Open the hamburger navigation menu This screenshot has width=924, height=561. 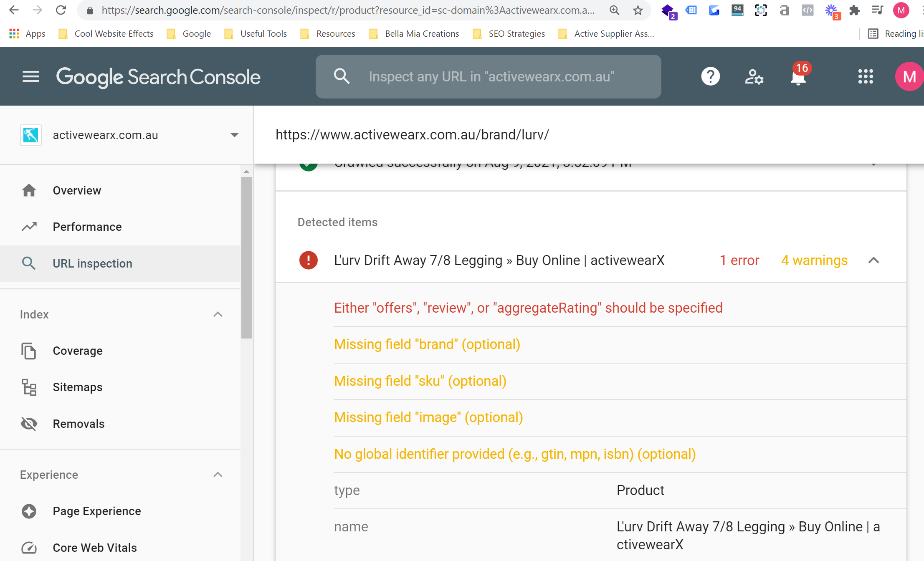click(30, 77)
